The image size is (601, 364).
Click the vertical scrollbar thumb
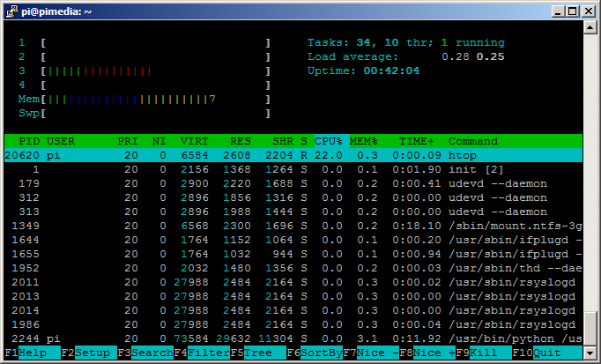click(590, 328)
